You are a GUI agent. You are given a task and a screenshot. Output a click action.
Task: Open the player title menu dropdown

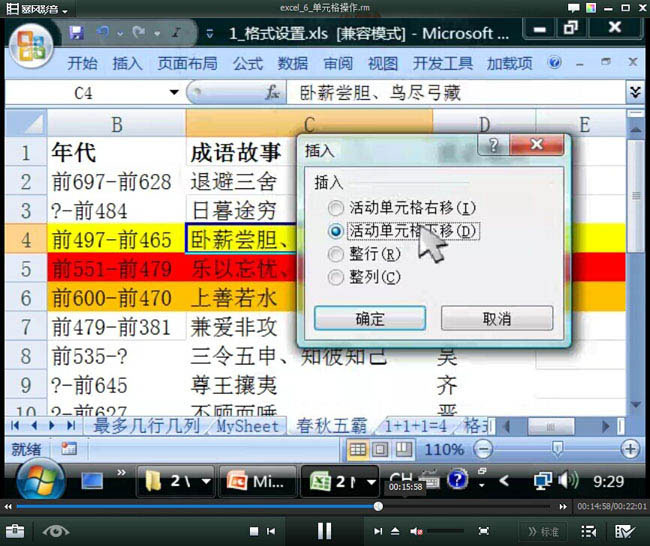click(x=65, y=10)
